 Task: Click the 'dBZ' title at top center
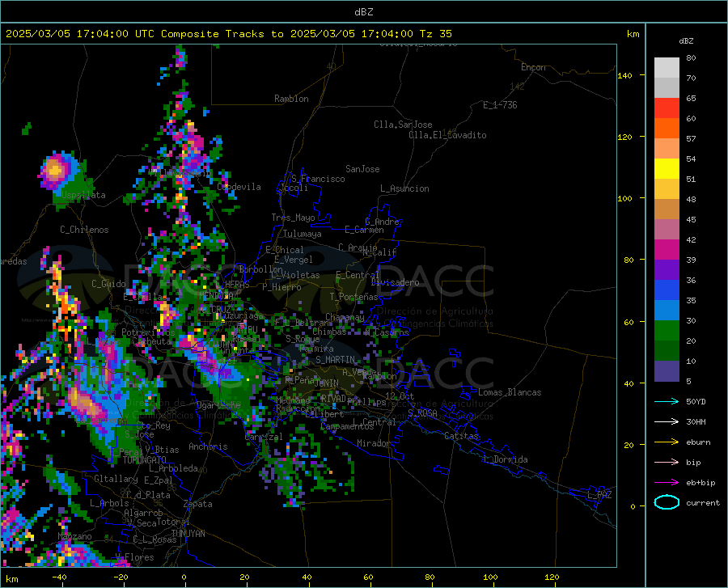pyautogui.click(x=363, y=12)
